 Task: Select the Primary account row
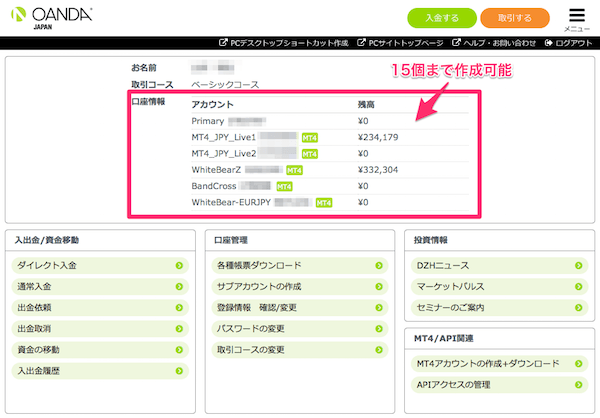[330, 121]
